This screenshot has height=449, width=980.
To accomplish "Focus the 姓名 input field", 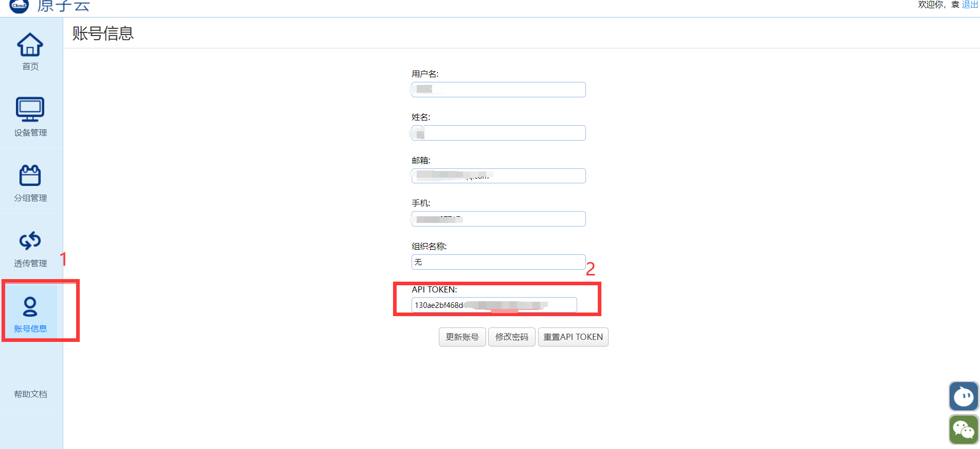I will 498,133.
